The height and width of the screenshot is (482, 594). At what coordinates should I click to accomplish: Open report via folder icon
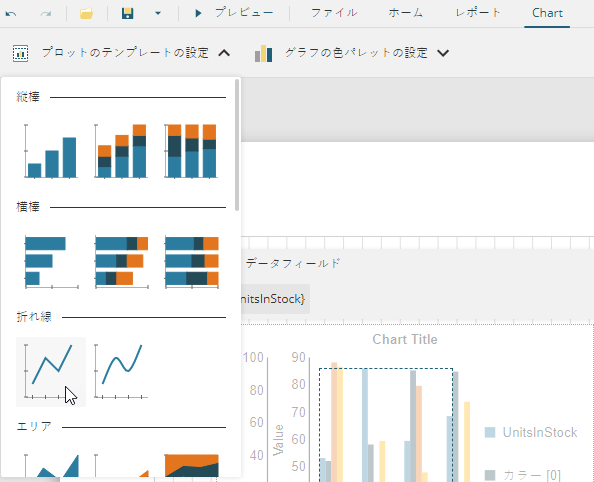86,14
